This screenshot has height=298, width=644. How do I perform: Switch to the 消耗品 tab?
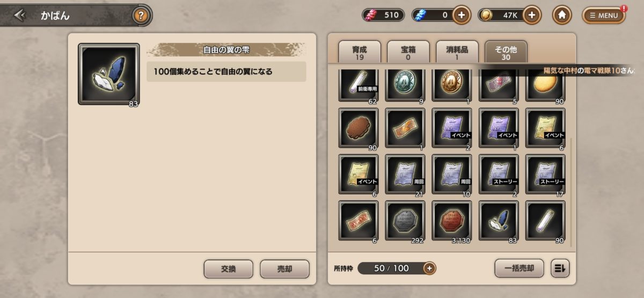[457, 52]
